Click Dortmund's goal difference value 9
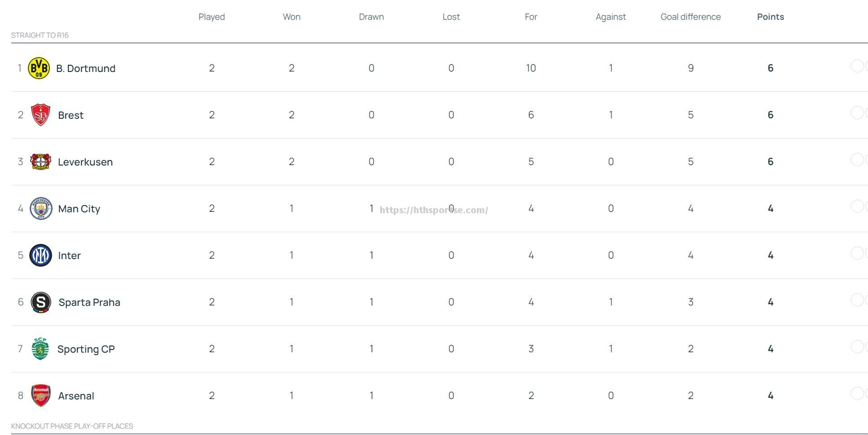This screenshot has height=435, width=868. coord(691,68)
